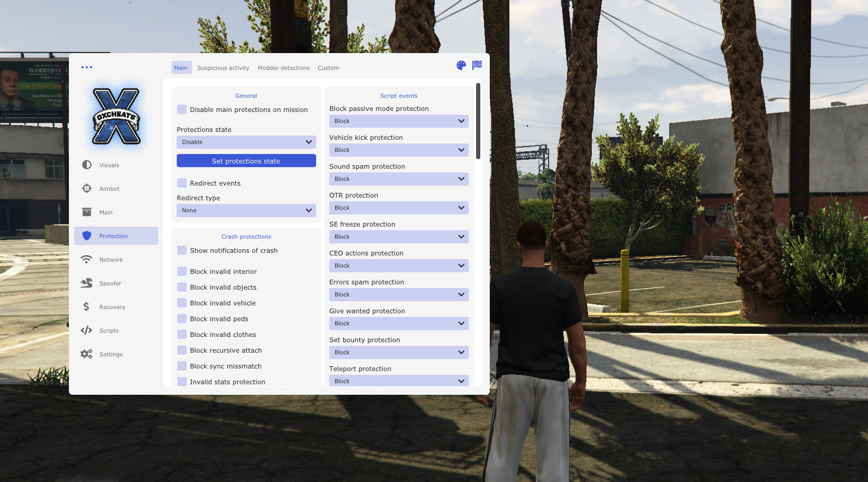This screenshot has width=868, height=482.
Task: Open the Scripts code icon
Action: pos(87,331)
